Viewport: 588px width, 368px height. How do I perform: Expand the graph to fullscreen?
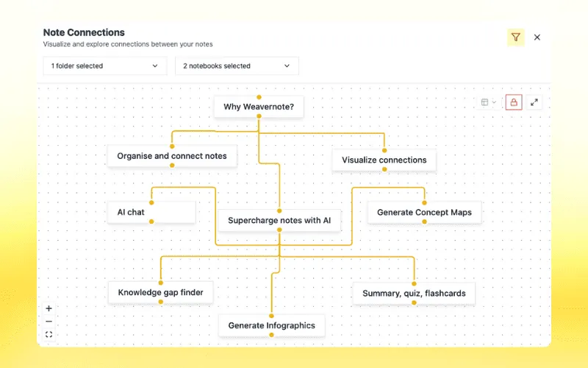coord(534,102)
